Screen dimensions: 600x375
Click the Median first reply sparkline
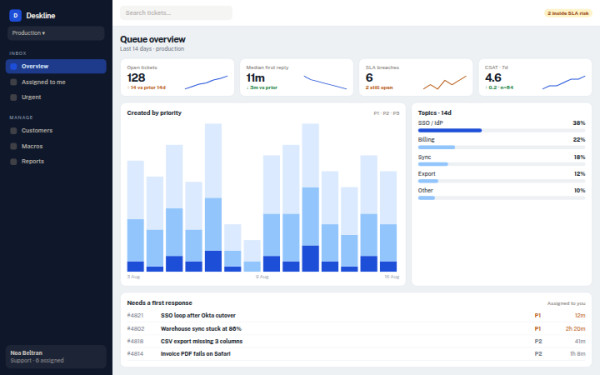coord(325,82)
